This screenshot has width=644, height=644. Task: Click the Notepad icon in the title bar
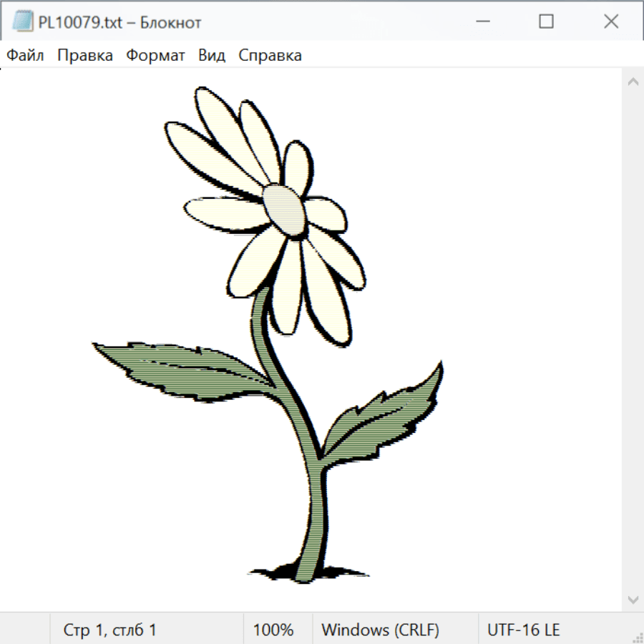(23, 21)
